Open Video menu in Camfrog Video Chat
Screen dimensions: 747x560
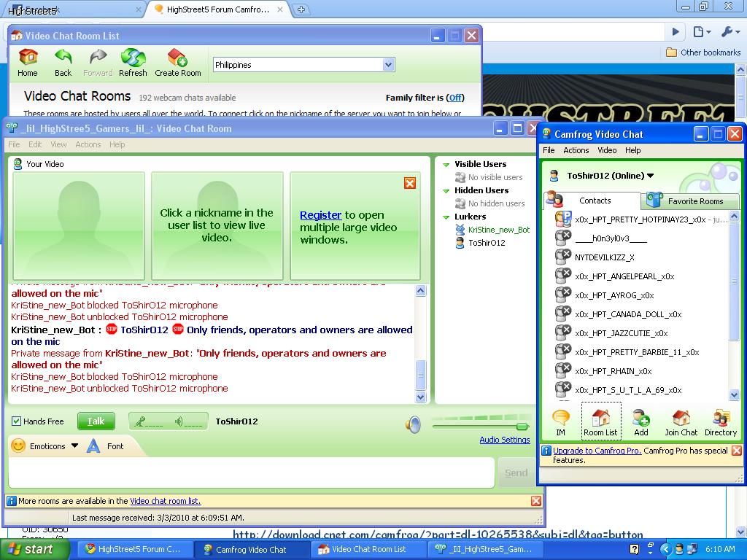(607, 150)
